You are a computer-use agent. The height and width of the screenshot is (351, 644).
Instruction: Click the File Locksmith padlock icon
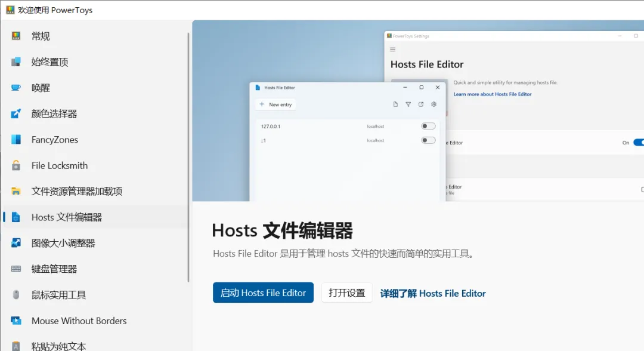(x=16, y=165)
